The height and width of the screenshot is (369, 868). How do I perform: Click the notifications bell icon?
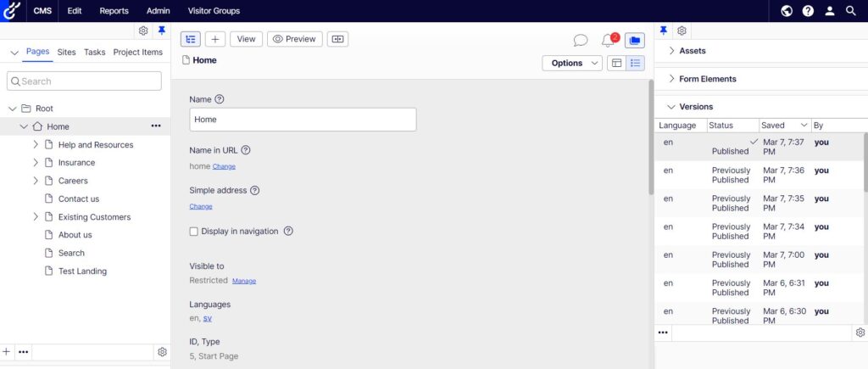(x=608, y=41)
